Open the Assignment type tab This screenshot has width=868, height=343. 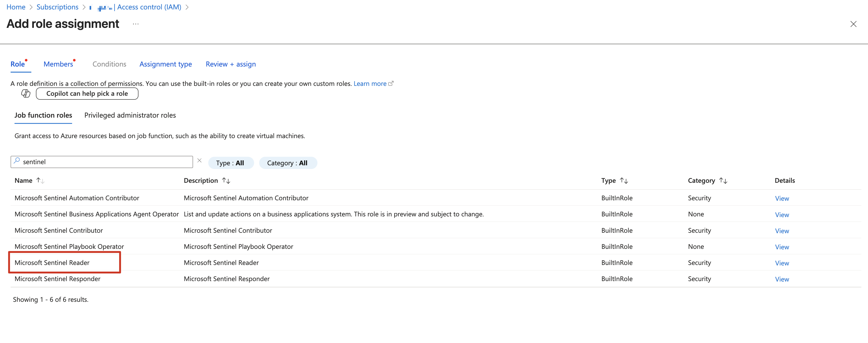[165, 64]
